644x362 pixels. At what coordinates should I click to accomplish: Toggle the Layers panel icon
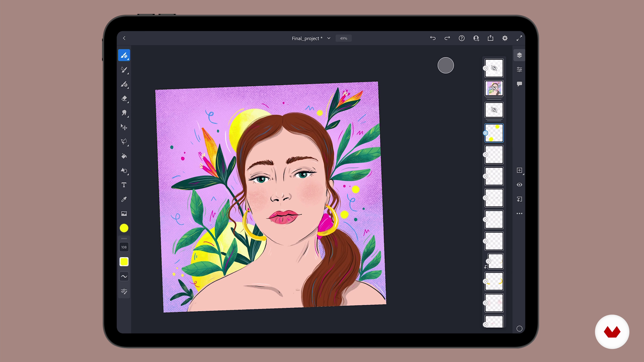click(x=519, y=55)
